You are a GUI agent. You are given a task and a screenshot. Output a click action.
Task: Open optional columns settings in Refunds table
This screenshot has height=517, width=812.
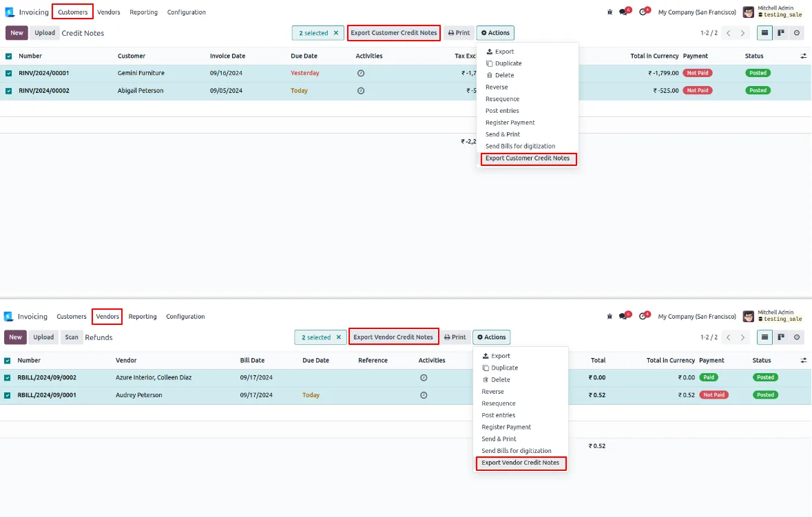[803, 360]
